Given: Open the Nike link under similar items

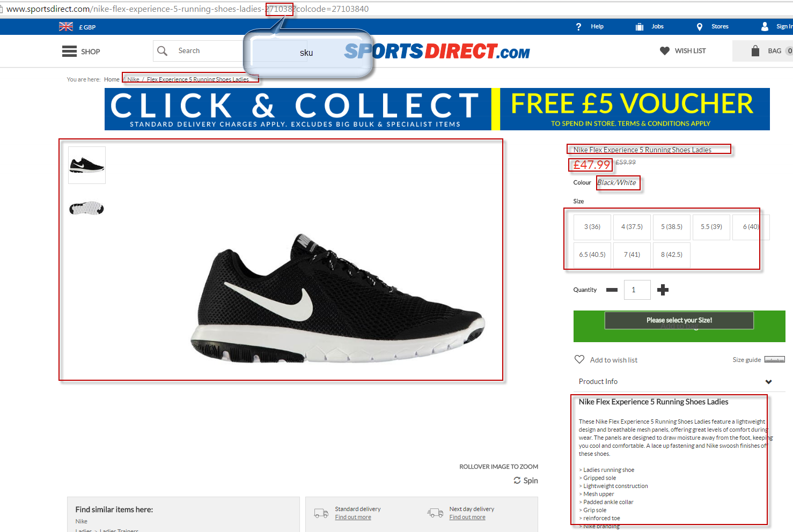Looking at the screenshot, I should tap(82, 521).
